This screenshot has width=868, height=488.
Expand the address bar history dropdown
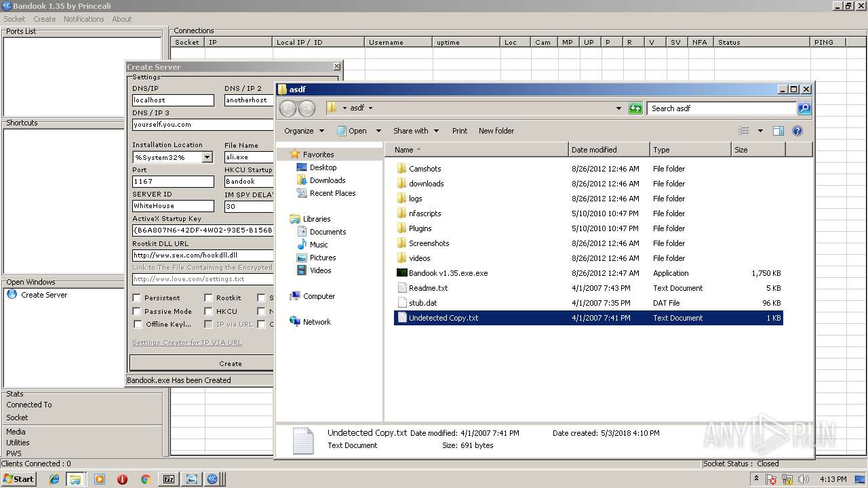click(618, 108)
